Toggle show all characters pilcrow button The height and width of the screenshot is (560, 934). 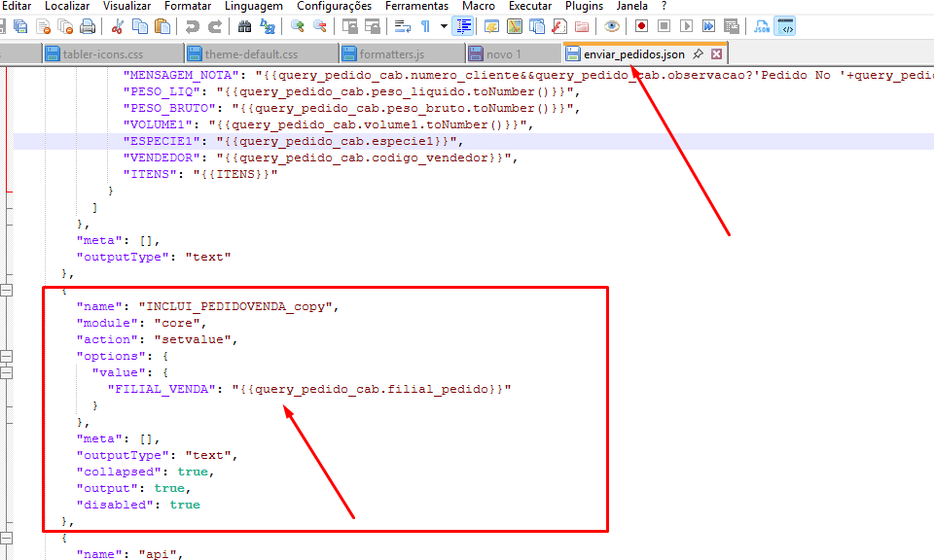[x=426, y=26]
